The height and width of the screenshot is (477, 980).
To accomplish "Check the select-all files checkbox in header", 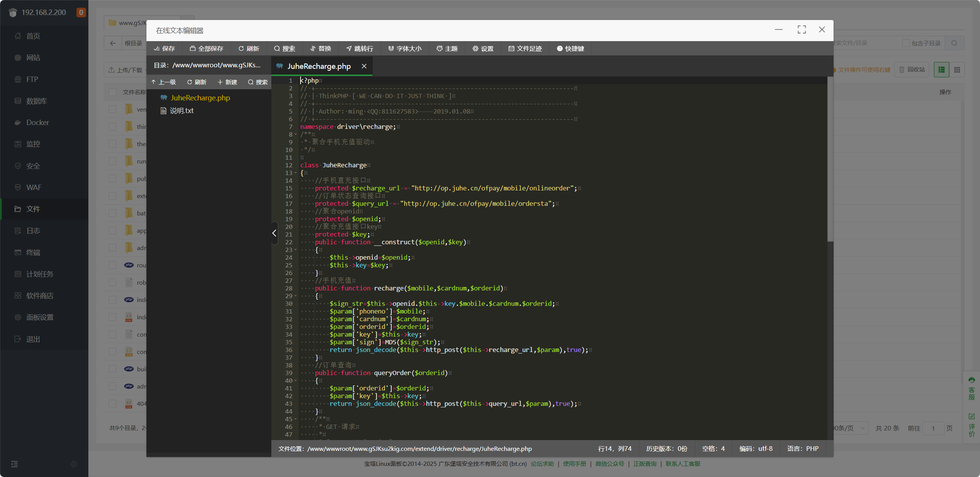I will (x=113, y=92).
